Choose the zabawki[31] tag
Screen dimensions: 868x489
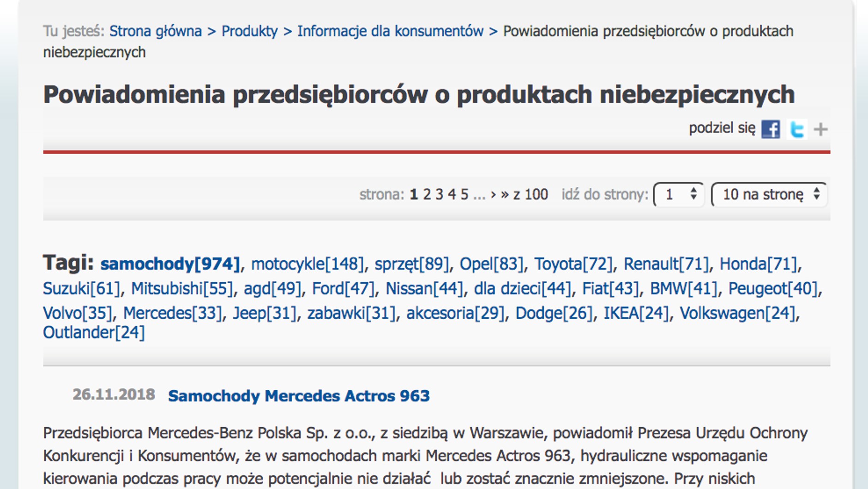[351, 313]
